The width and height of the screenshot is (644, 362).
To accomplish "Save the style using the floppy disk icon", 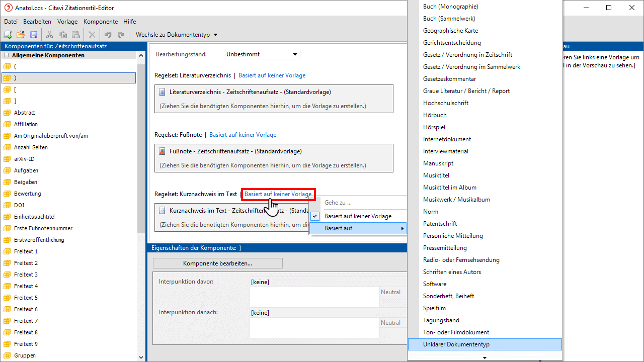I will [34, 35].
